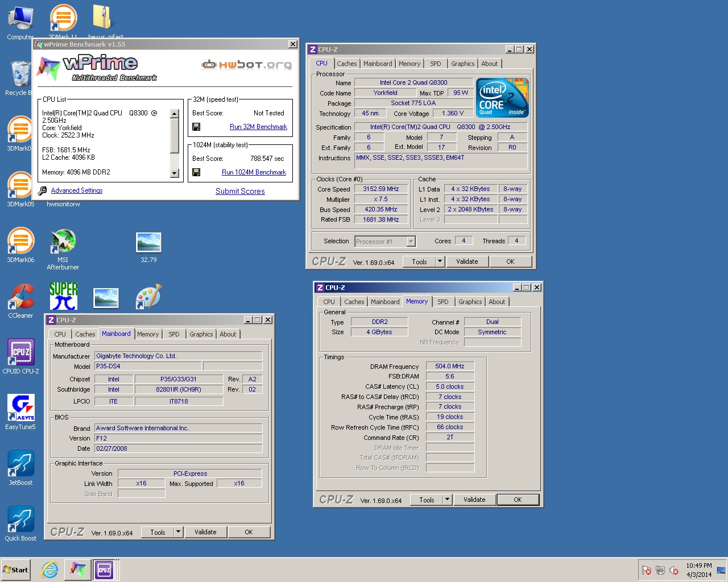
Task: Click Validate in Memory CPU-Z window
Action: 474,500
